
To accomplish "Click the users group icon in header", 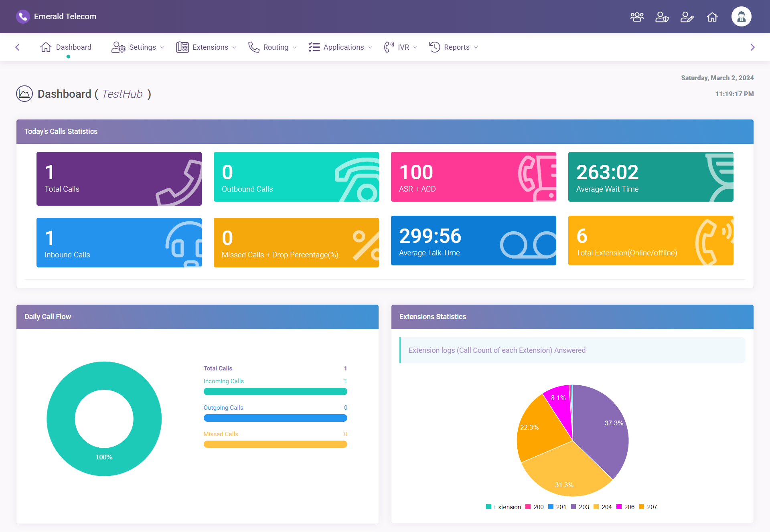I will (637, 17).
